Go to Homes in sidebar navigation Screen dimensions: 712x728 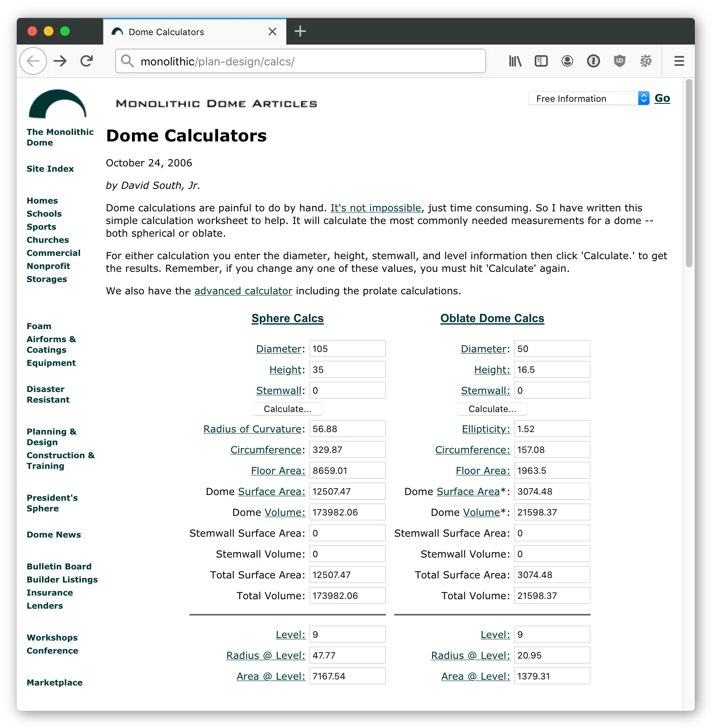click(x=42, y=201)
